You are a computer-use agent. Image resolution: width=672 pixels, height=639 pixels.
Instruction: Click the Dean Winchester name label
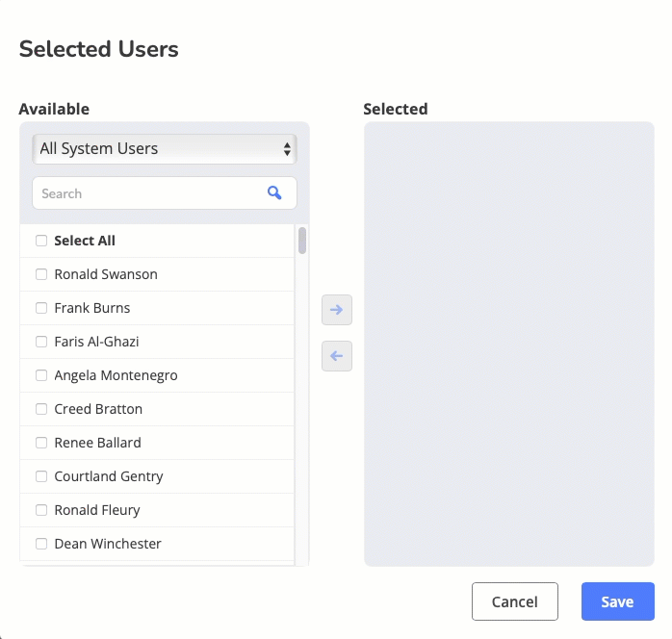tap(108, 544)
